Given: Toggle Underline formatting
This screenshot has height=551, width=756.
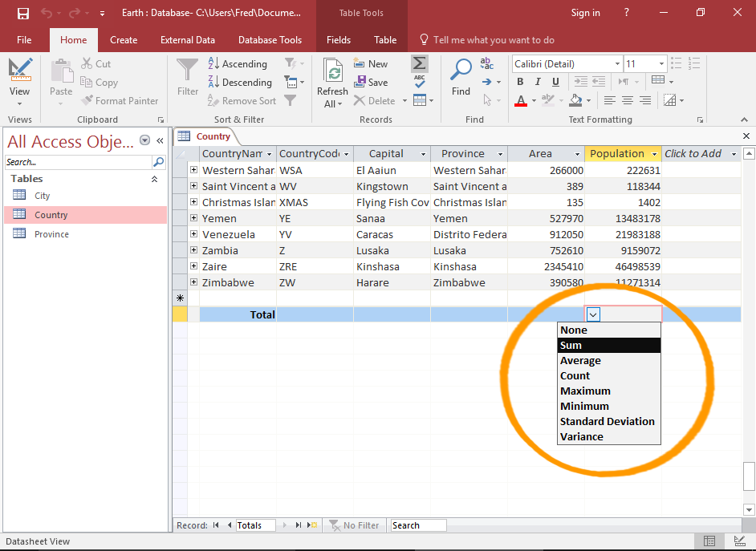Looking at the screenshot, I should point(554,81).
